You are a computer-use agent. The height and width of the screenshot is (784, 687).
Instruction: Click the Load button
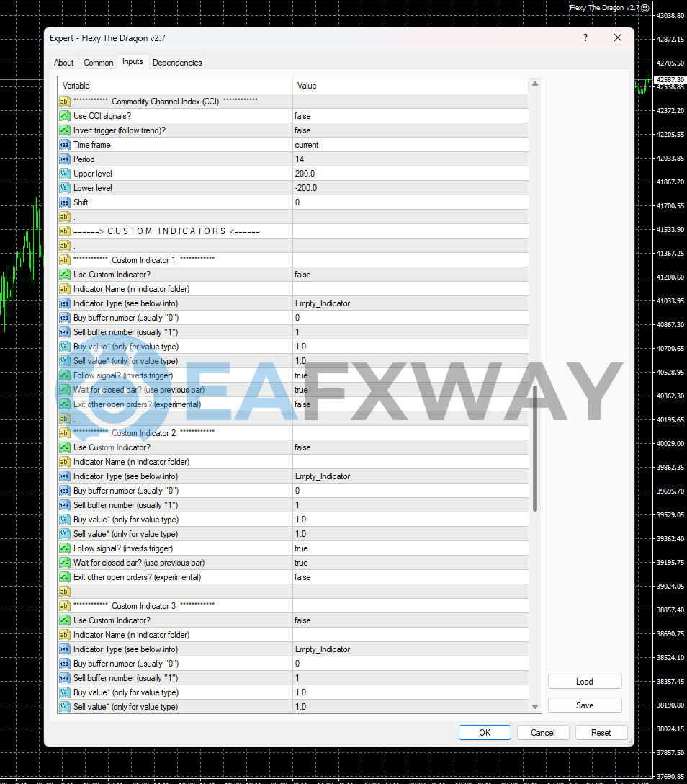pos(584,682)
